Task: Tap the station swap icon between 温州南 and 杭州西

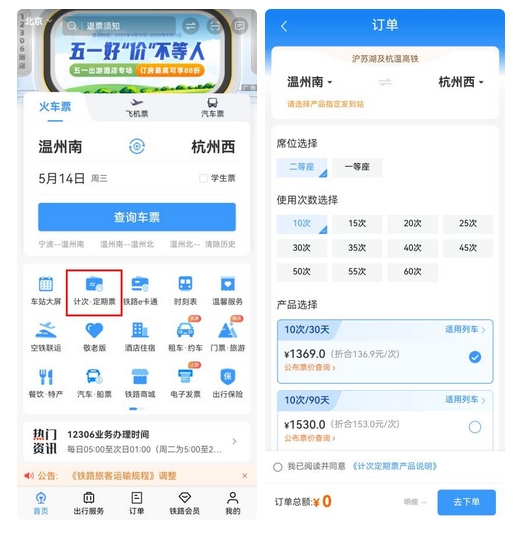Action: [137, 147]
